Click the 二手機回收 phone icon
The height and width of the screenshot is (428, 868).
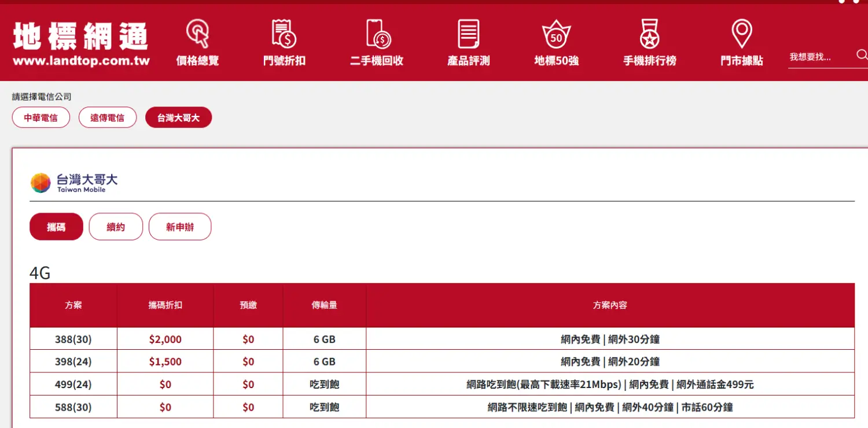pos(378,33)
